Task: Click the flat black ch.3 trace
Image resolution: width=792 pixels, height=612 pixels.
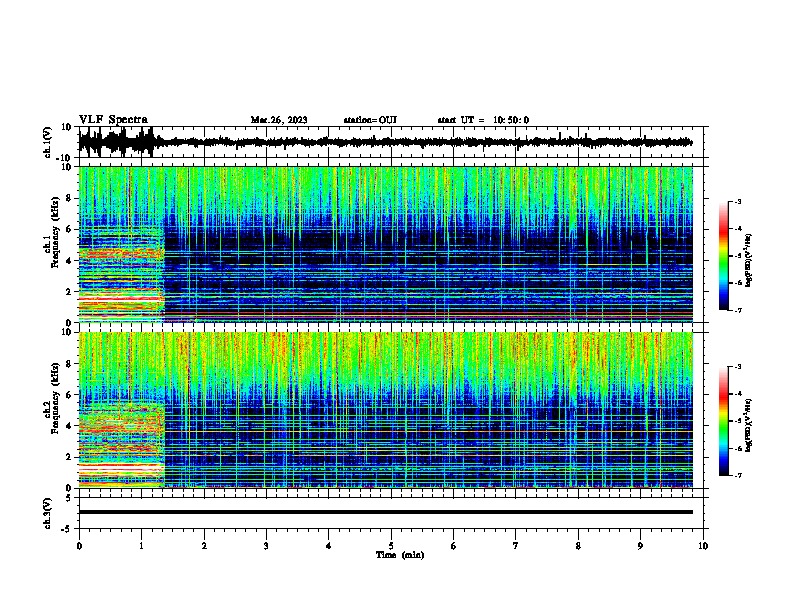Action: [385, 512]
